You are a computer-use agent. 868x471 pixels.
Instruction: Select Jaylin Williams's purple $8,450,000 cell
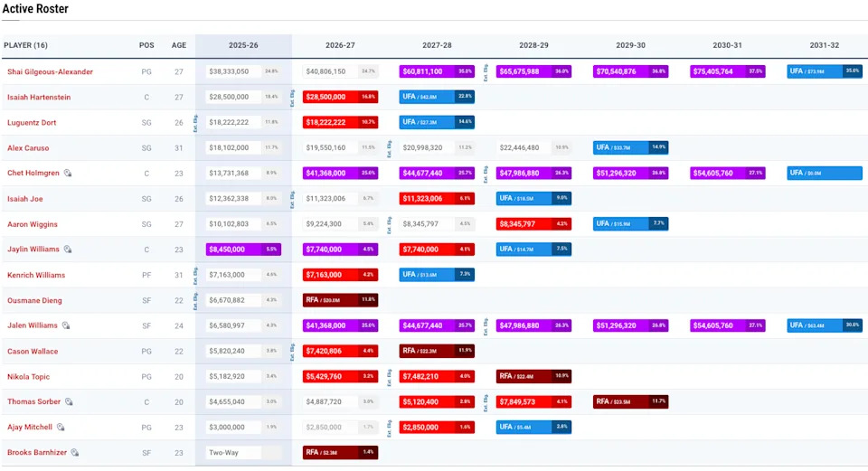tap(243, 250)
